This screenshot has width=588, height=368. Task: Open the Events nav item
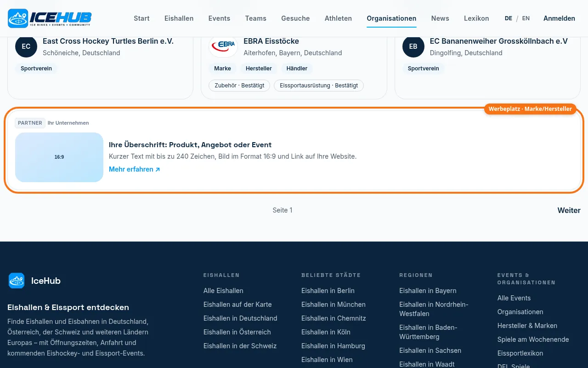pos(219,18)
